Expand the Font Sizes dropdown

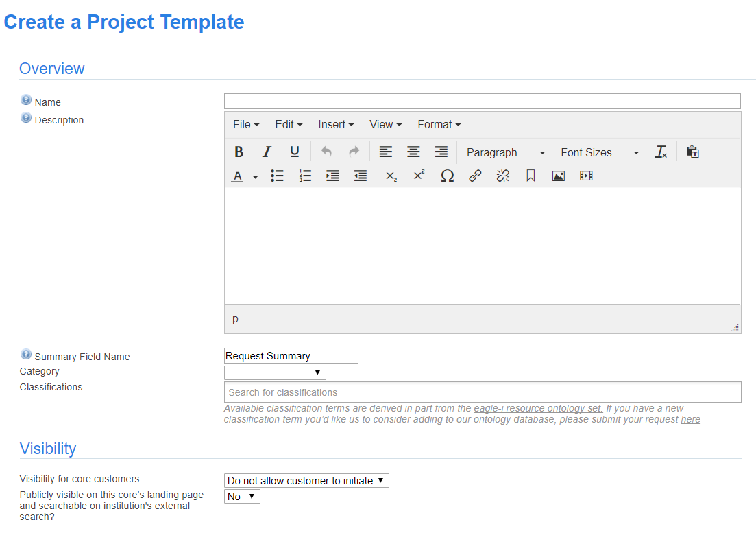599,152
